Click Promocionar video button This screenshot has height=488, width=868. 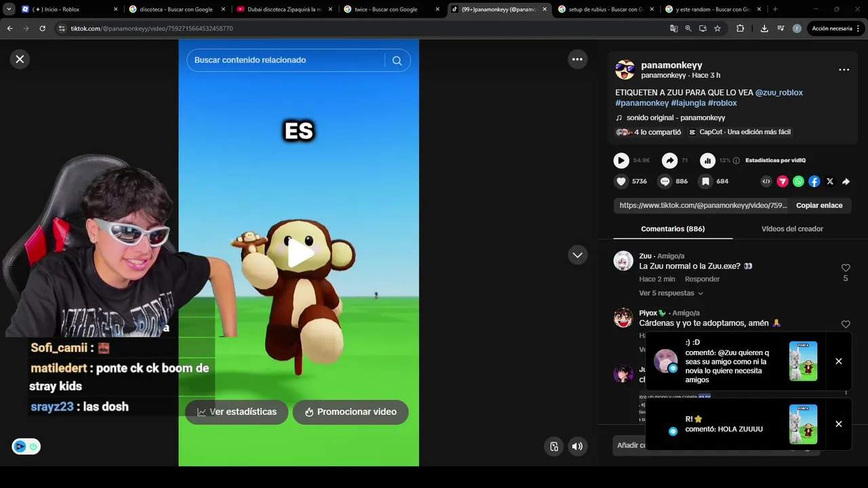tap(351, 412)
